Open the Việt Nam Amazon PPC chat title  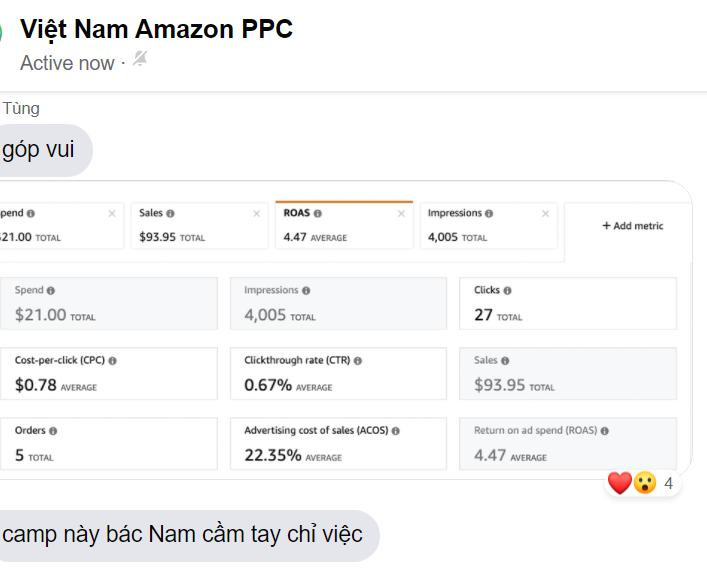tap(156, 29)
